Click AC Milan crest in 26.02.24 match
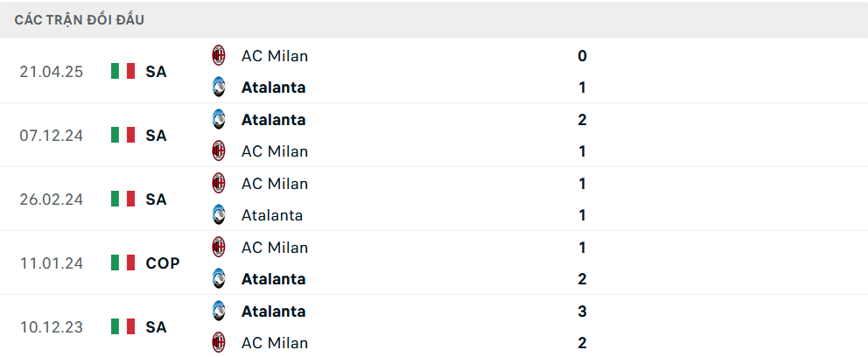 click(x=219, y=184)
